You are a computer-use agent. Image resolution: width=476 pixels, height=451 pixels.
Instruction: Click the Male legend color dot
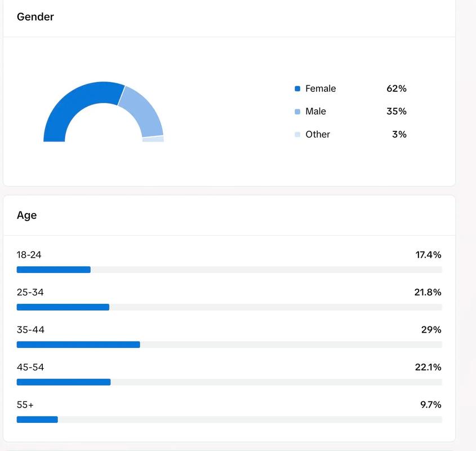297,112
